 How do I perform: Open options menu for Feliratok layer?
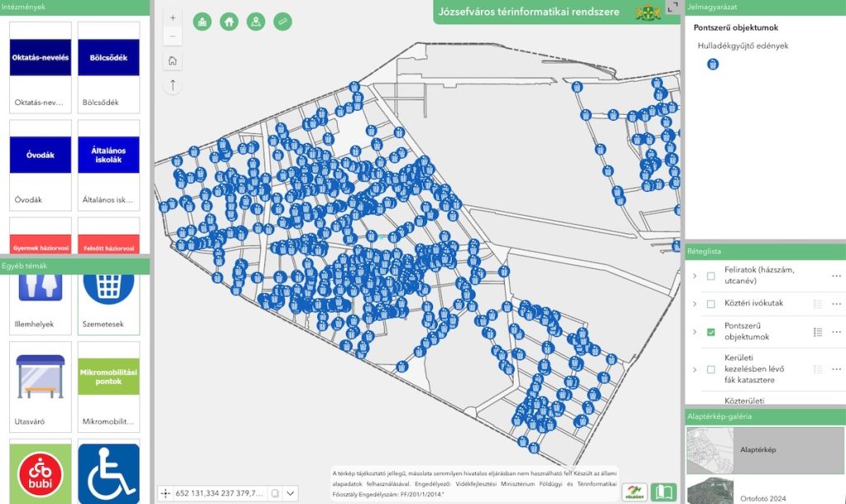[x=836, y=276]
